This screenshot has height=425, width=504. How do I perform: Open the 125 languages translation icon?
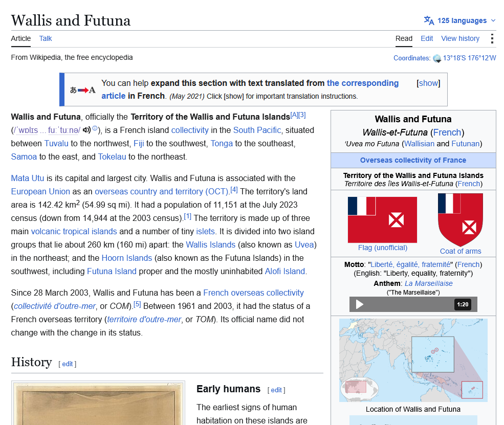429,20
